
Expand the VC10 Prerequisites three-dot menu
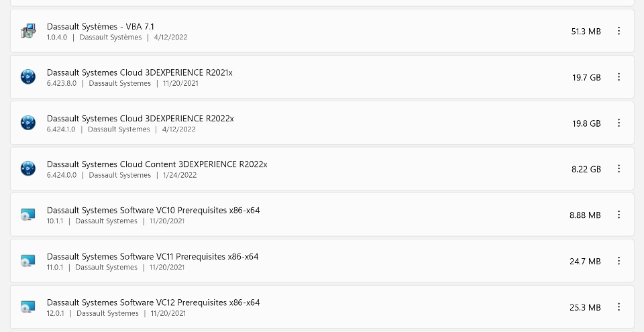pyautogui.click(x=619, y=215)
